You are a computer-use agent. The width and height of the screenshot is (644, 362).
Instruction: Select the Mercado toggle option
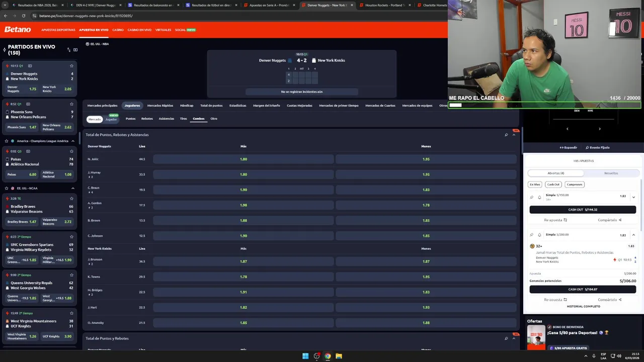pyautogui.click(x=95, y=119)
